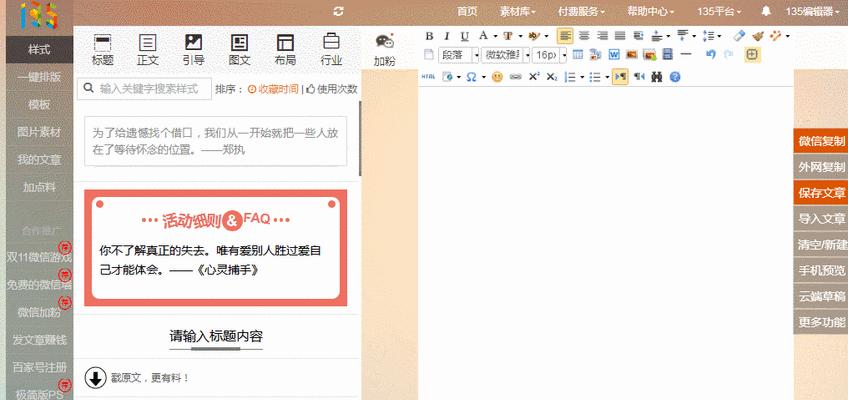Expand the 素材库 menu

point(518,11)
